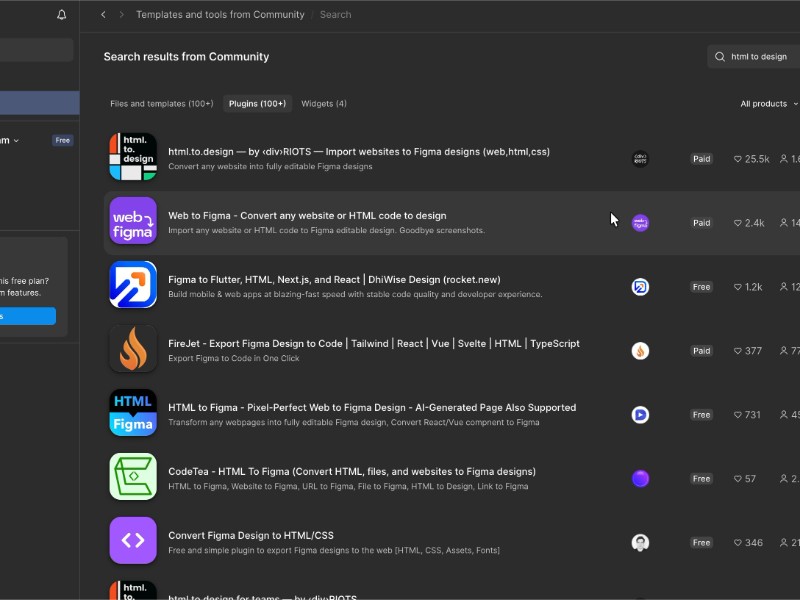The height and width of the screenshot is (600, 800).
Task: Open the All products filter dropdown
Action: pos(769,104)
